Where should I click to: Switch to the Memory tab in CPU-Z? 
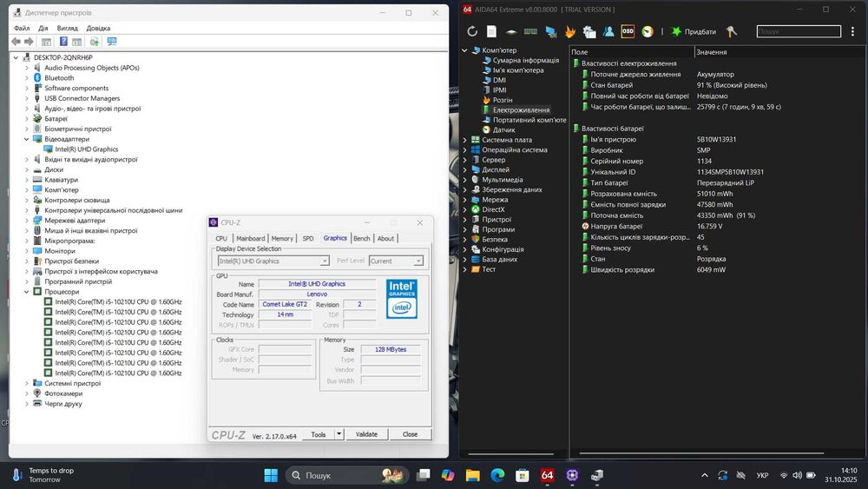pos(282,239)
